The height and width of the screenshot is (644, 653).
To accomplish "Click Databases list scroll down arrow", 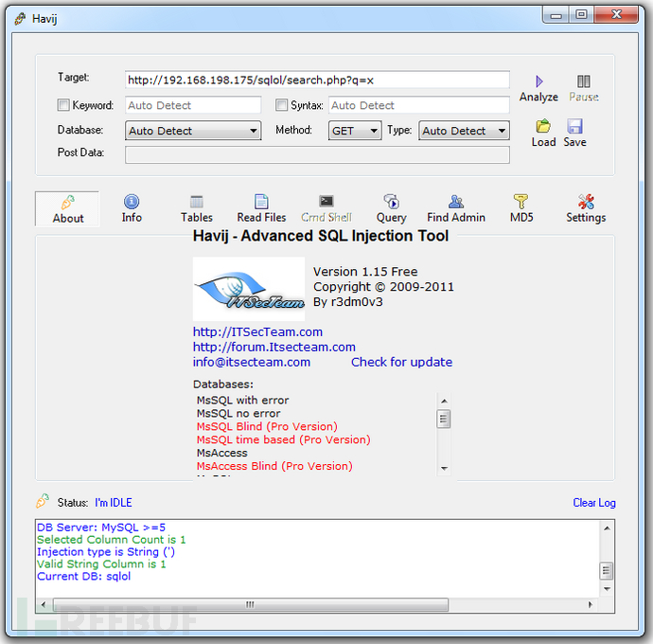I will [x=444, y=468].
